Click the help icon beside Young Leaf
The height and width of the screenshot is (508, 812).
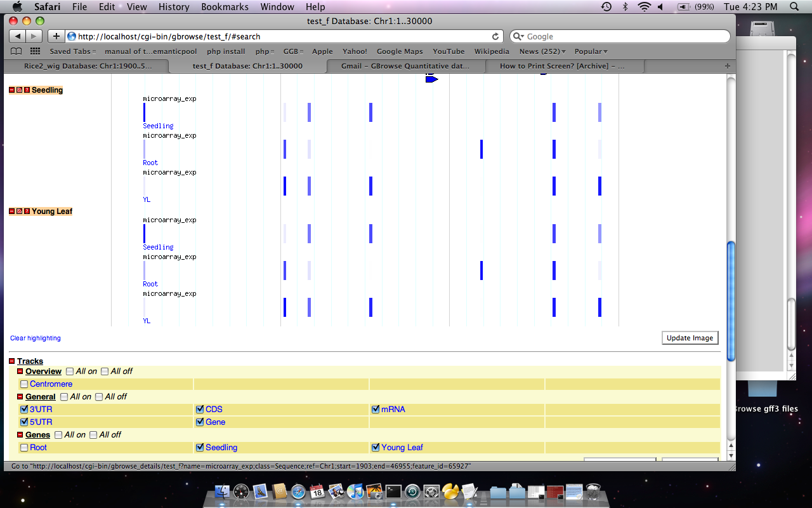click(27, 211)
